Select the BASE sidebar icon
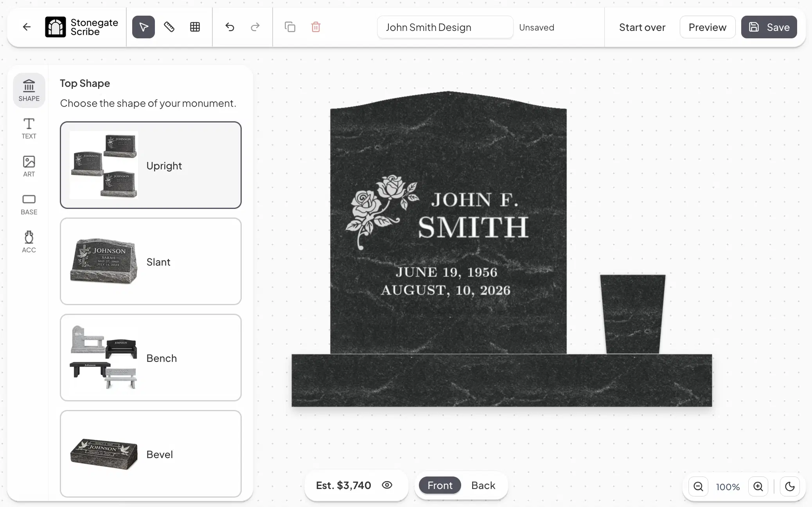The image size is (812, 507). 29,203
